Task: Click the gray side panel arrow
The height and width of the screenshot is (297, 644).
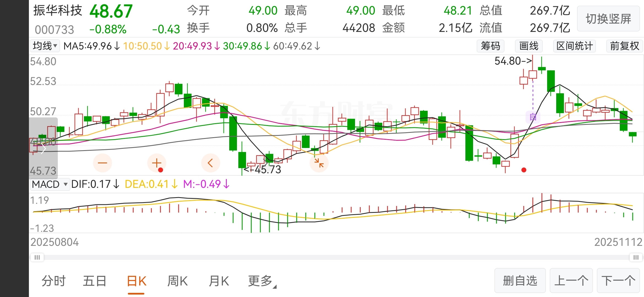Action: pos(43,148)
